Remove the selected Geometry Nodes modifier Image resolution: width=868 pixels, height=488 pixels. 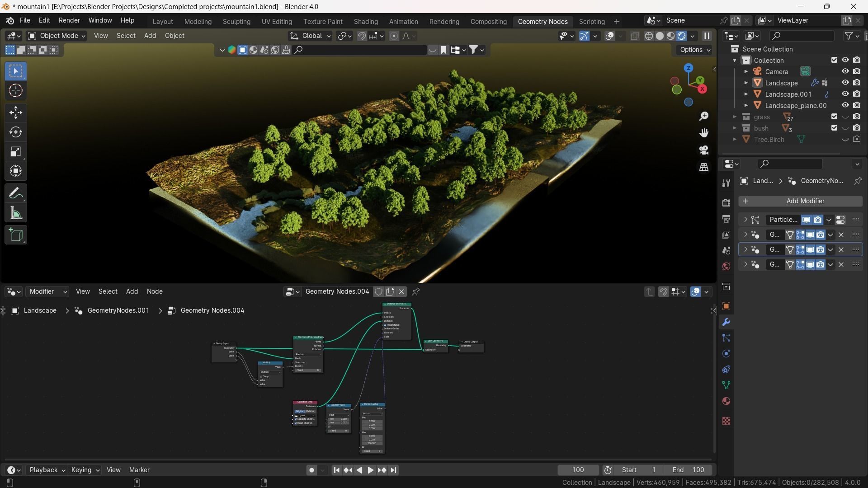click(x=841, y=249)
